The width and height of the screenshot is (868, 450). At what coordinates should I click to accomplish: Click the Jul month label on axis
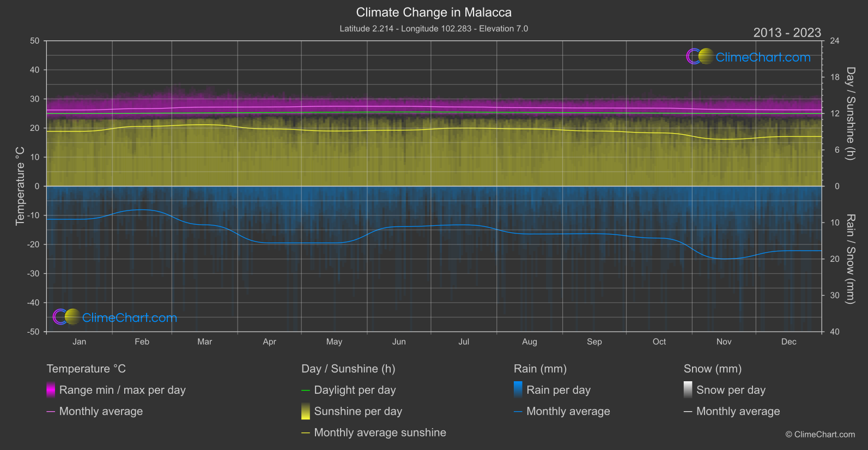pos(464,341)
